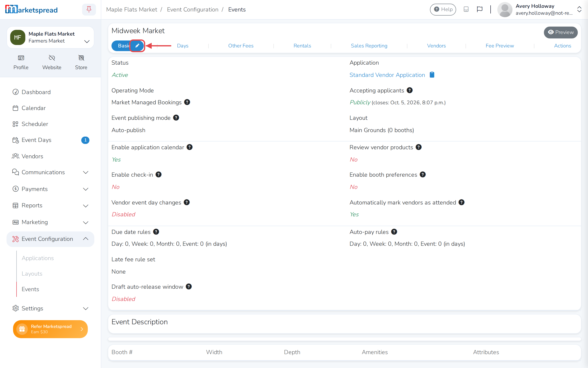Click the clipboard icon beside Standard Vendor Application

(x=432, y=75)
